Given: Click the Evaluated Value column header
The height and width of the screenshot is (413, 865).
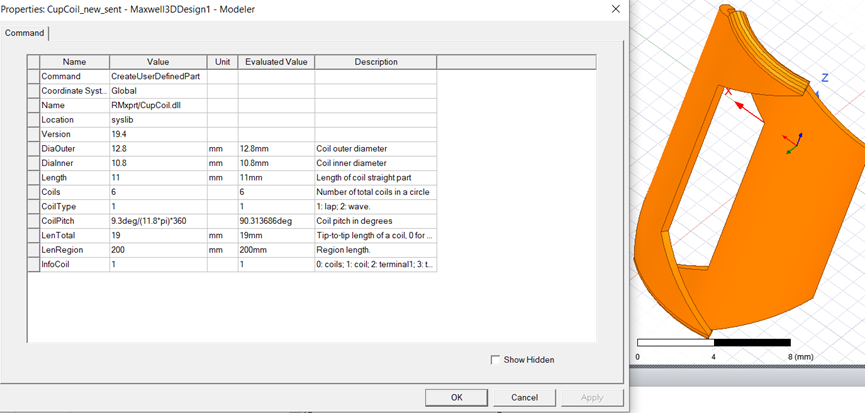Looking at the screenshot, I should [x=276, y=62].
